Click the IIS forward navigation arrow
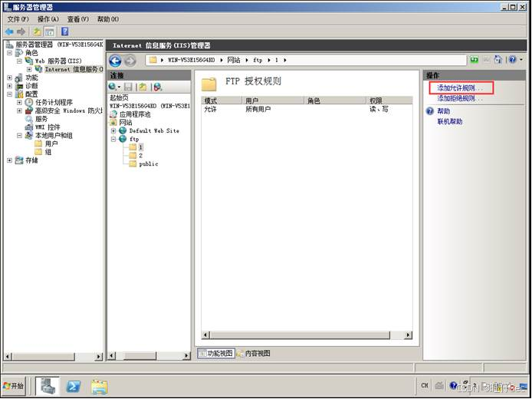The height and width of the screenshot is (399, 532). (130, 61)
